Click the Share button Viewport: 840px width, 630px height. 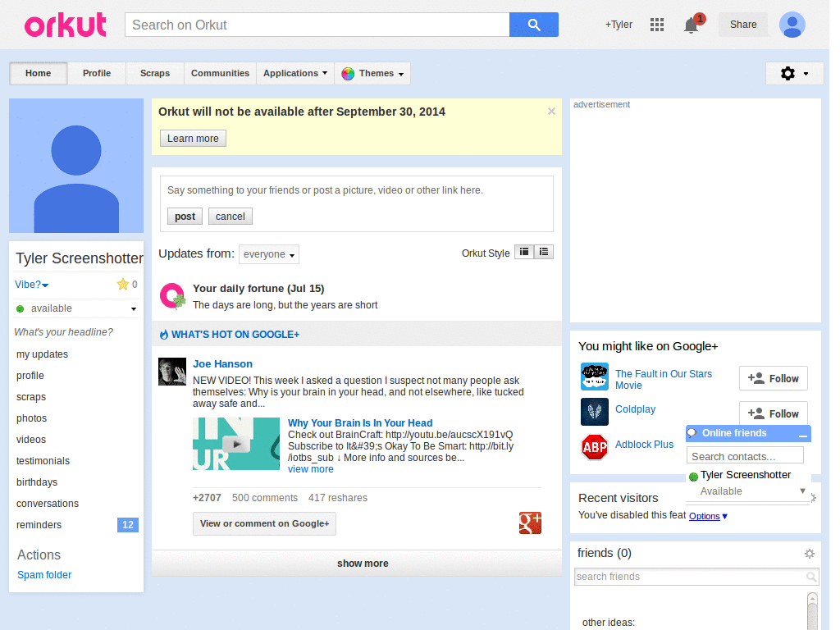(x=743, y=25)
